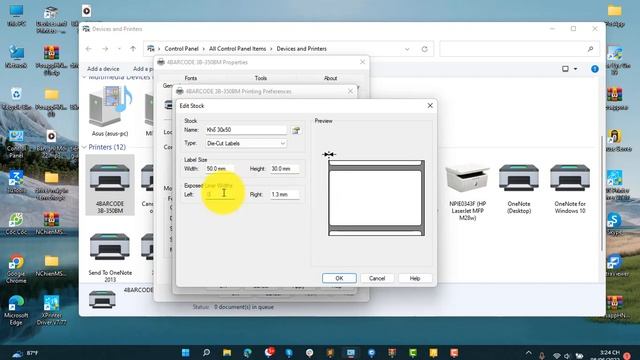The image size is (640, 360).
Task: Open taskbar Search
Action: pos(206,353)
